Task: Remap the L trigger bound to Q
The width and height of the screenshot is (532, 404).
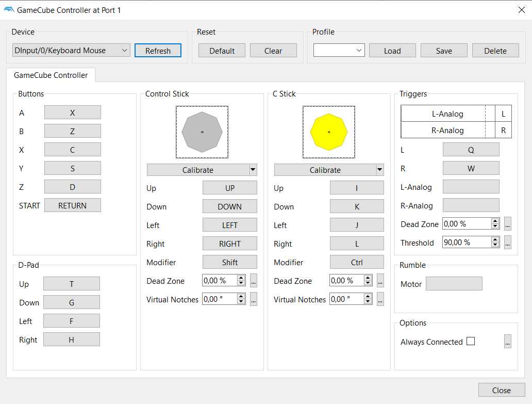Action: point(471,150)
